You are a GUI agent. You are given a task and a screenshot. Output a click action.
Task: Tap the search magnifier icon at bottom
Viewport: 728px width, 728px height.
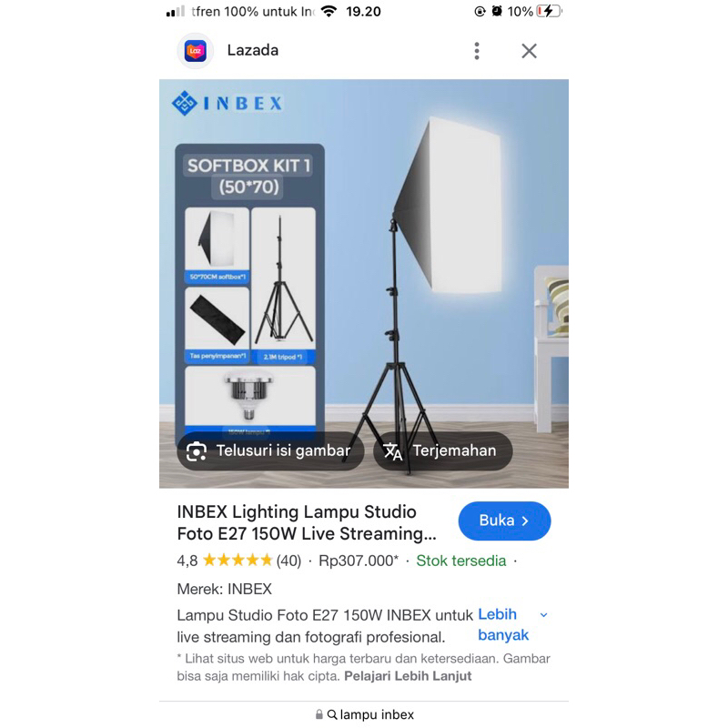[x=332, y=714]
